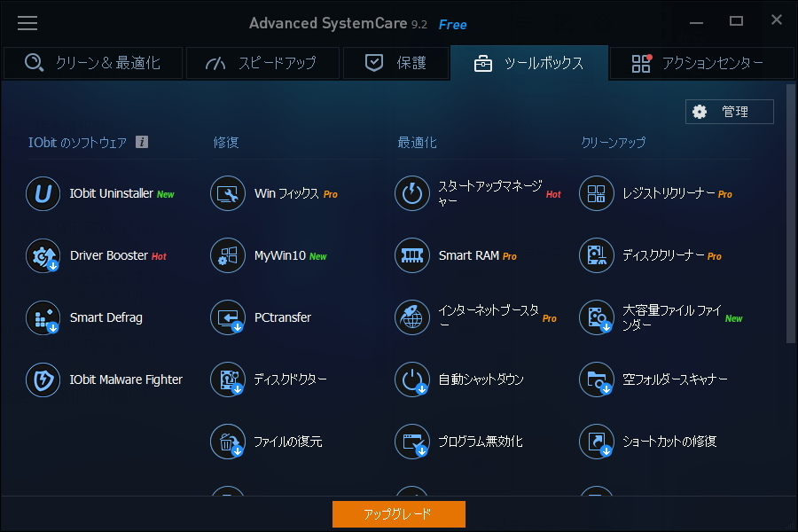Click the PCtransfer label

283,317
